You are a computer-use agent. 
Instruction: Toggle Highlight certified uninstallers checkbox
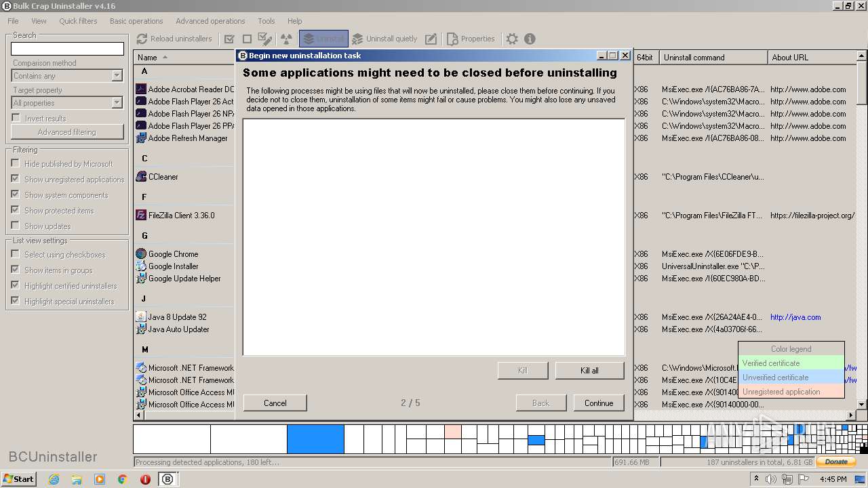(15, 285)
